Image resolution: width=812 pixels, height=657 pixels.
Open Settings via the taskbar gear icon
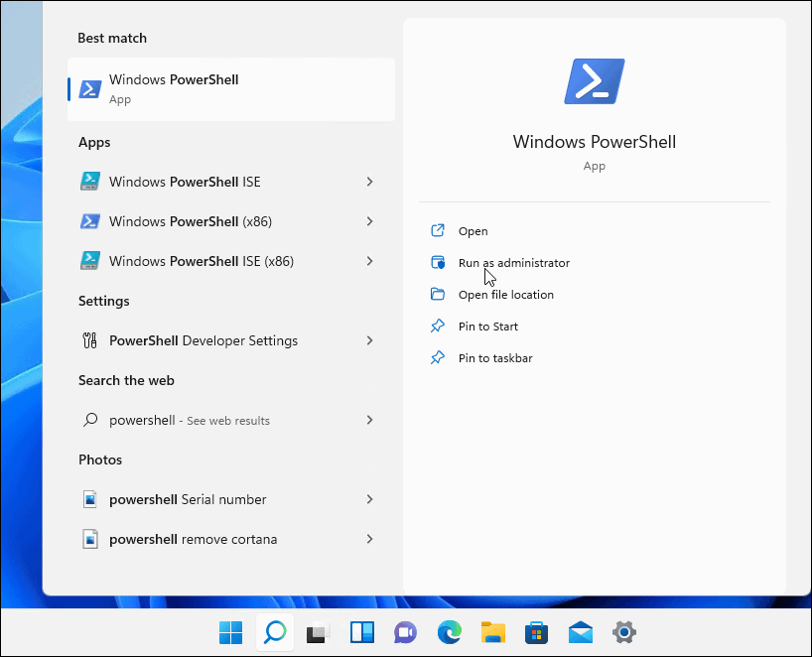pos(623,632)
